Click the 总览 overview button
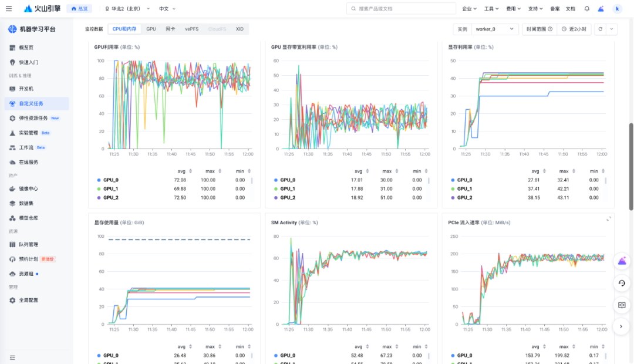The width and height of the screenshot is (634, 364). point(79,9)
